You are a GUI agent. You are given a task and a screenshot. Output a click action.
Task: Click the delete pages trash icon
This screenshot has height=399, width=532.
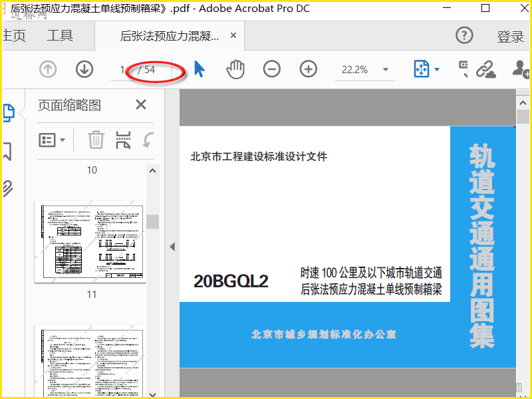pyautogui.click(x=96, y=140)
